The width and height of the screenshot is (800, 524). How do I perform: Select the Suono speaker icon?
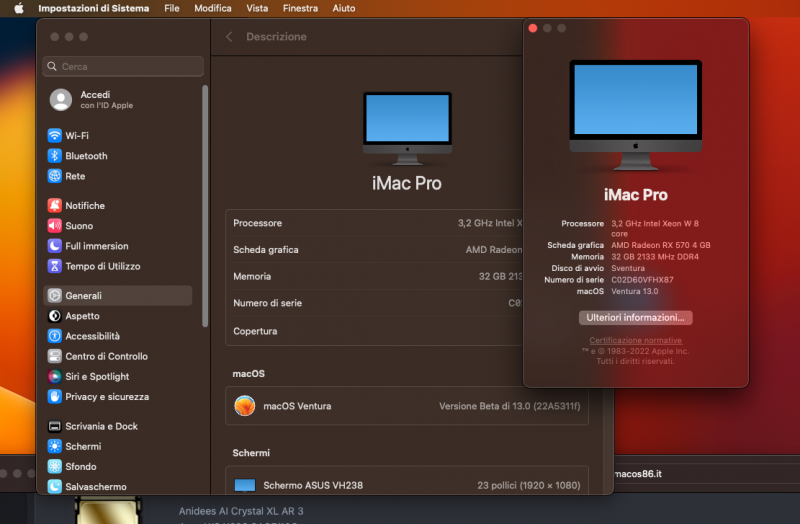tap(55, 226)
